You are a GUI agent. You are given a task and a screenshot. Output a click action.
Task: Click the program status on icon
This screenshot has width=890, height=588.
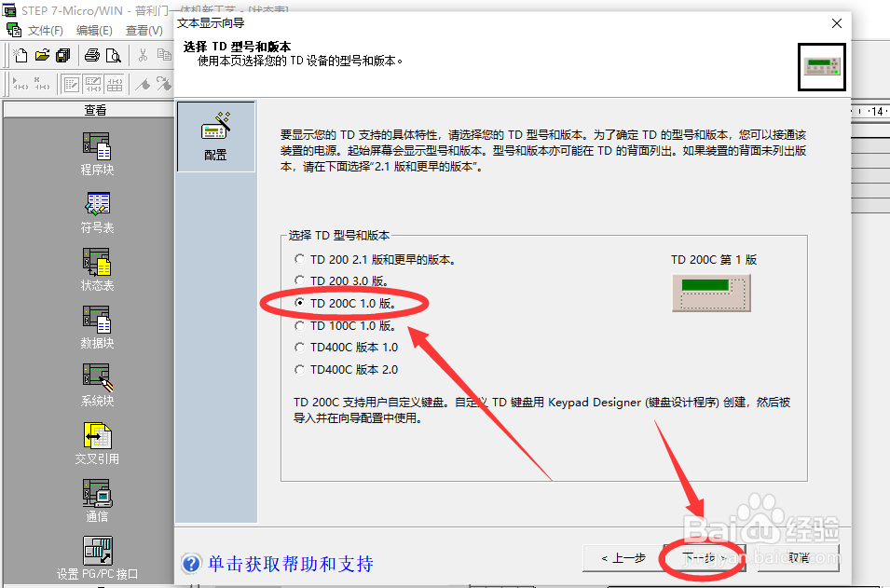coord(21,84)
